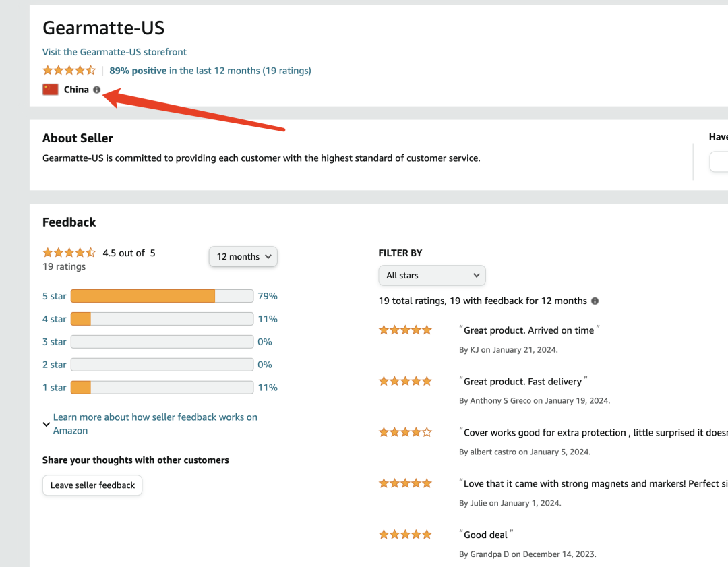Click four-star rating on albert castro's review

point(405,432)
